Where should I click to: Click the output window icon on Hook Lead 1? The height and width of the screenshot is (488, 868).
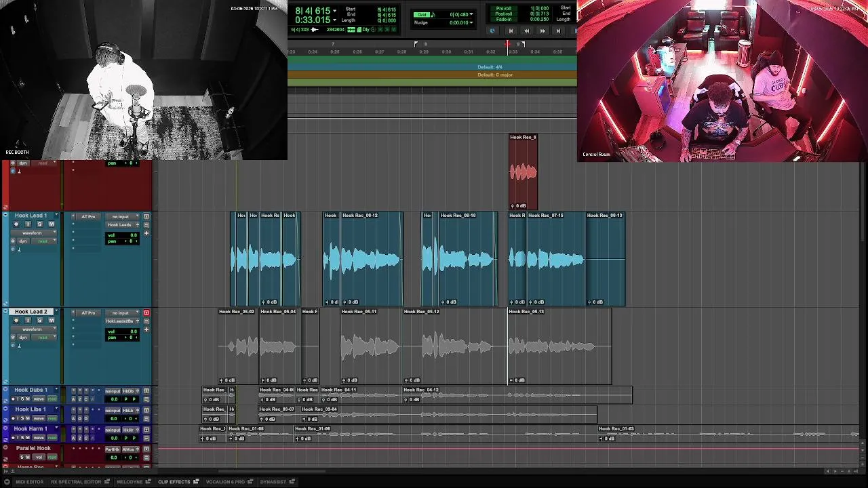[146, 216]
